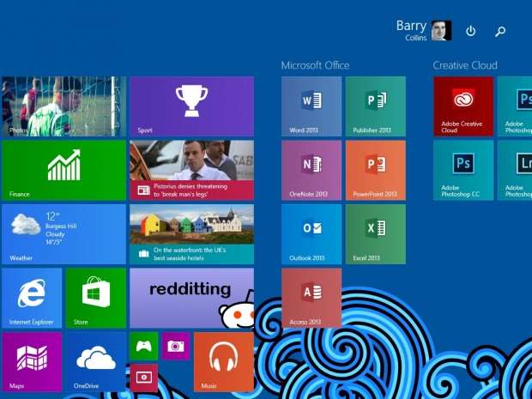Image resolution: width=532 pixels, height=399 pixels.
Task: Open OneNote 2013
Action: [x=311, y=170]
